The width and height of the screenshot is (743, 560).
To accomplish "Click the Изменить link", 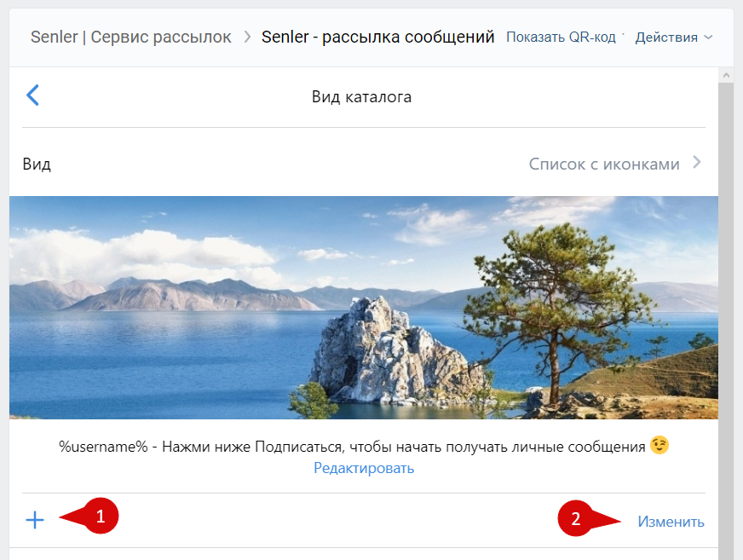I will 671,522.
